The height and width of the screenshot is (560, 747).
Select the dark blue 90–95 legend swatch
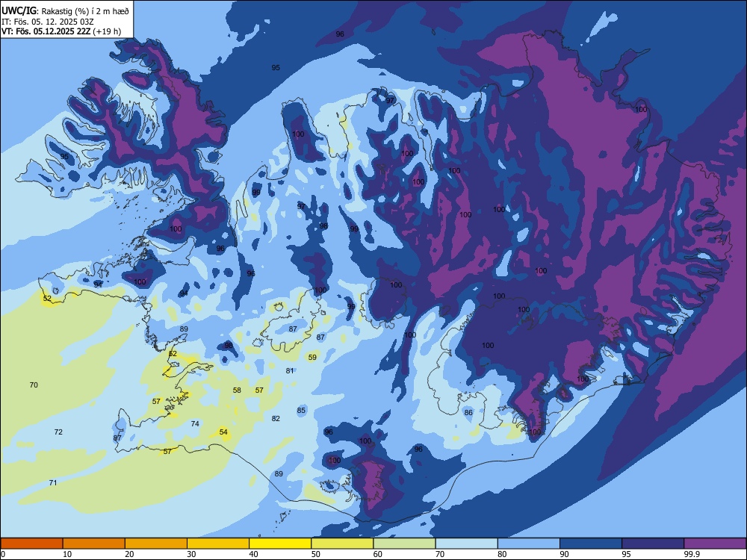pos(591,544)
